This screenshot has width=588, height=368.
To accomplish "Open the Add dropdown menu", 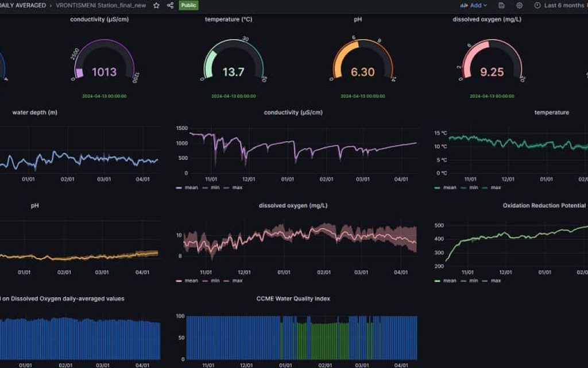I will tap(474, 5).
